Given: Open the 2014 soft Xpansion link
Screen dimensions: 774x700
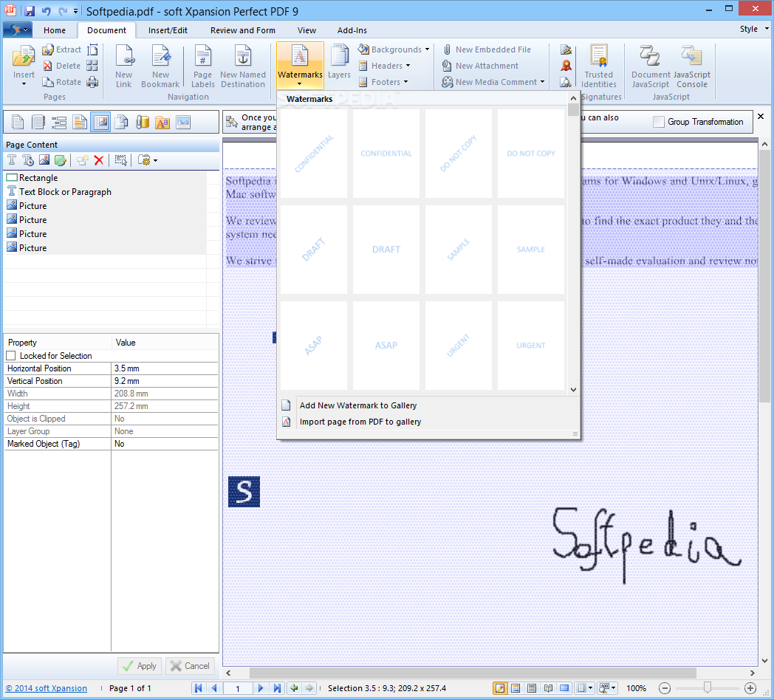Looking at the screenshot, I should tap(47, 688).
